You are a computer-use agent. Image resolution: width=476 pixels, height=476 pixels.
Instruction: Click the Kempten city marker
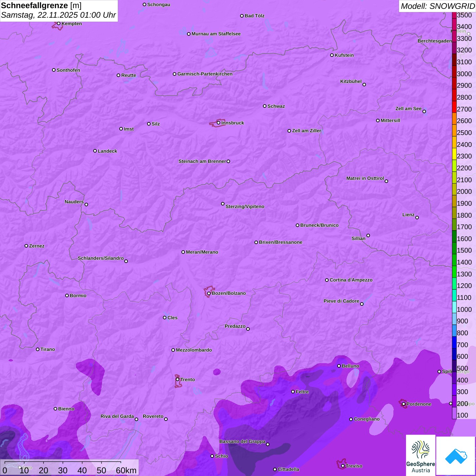[x=59, y=23]
